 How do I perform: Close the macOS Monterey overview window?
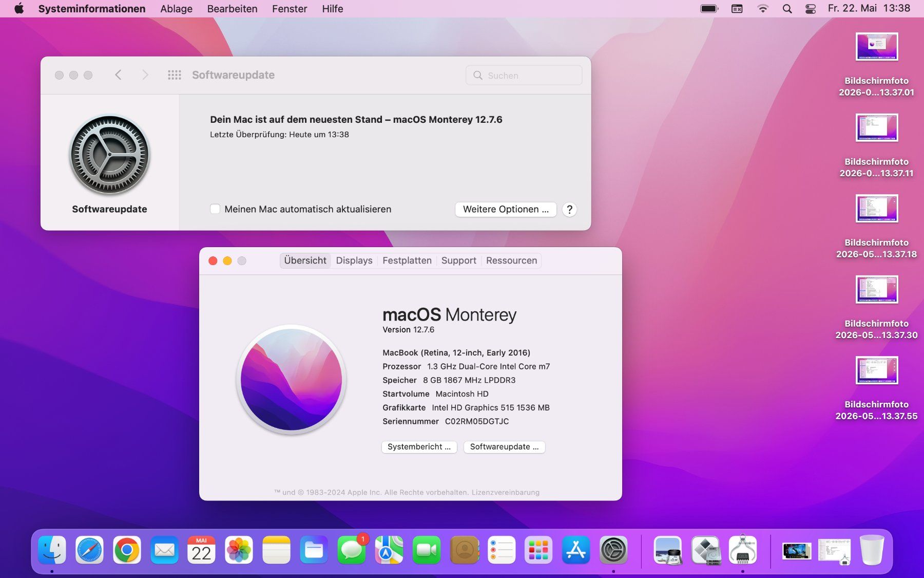coord(213,261)
